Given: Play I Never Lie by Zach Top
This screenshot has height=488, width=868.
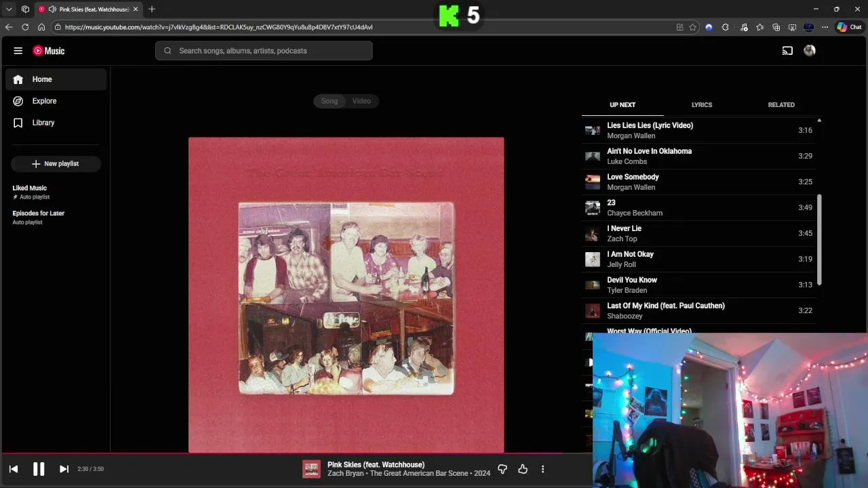Looking at the screenshot, I should [x=698, y=233].
